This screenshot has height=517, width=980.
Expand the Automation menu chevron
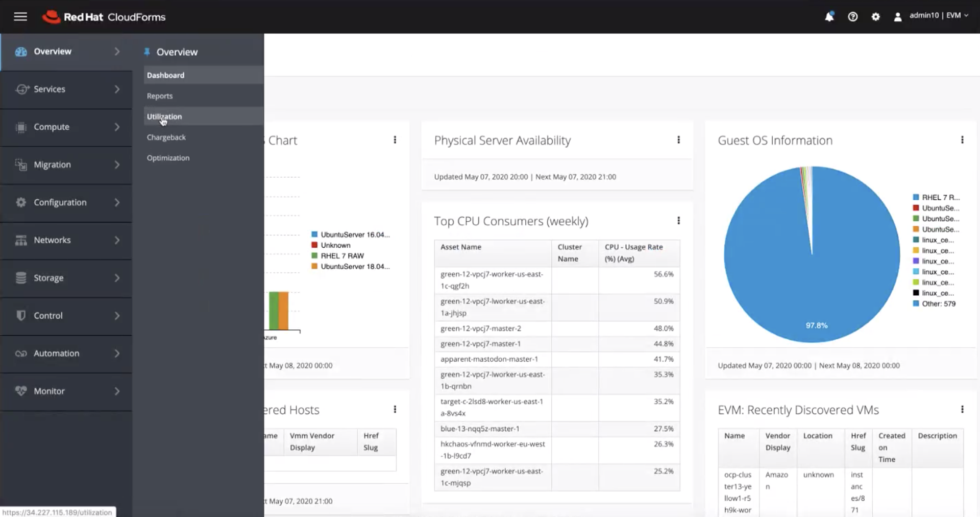pyautogui.click(x=117, y=354)
